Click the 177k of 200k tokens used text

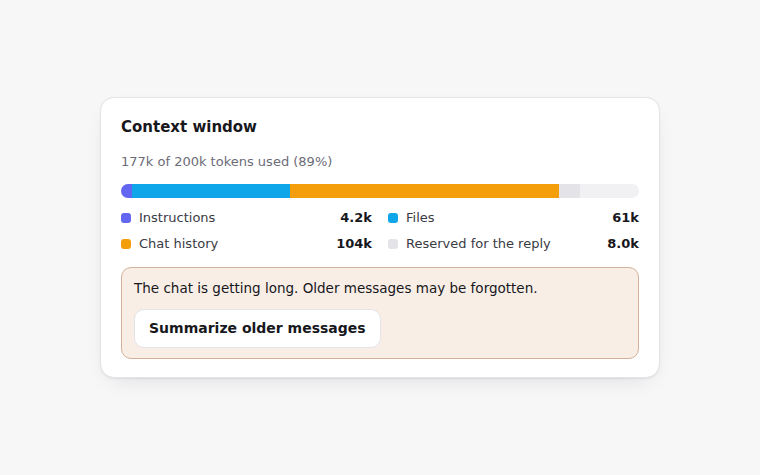[226, 161]
